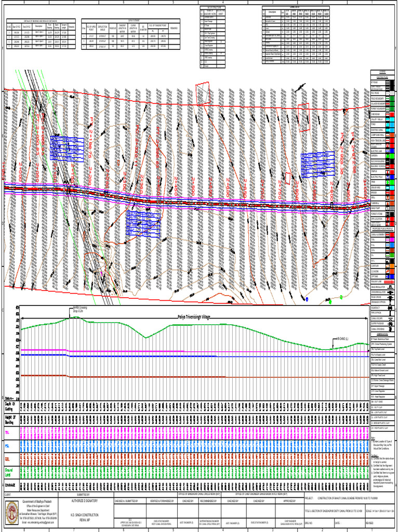Click the Railway Line symbol in legend
Viewport: 399px width, 532px height.
[x=389, y=282]
